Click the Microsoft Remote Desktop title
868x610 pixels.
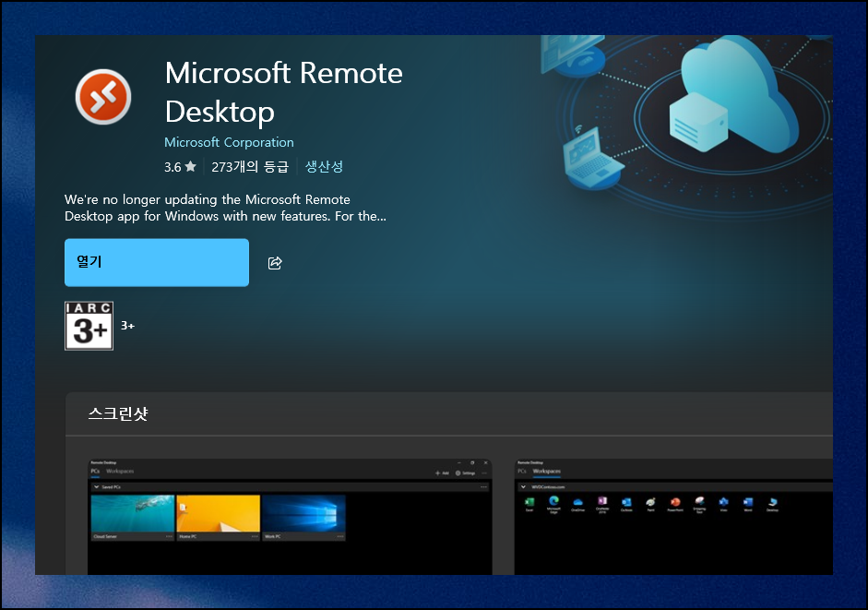pyautogui.click(x=283, y=92)
